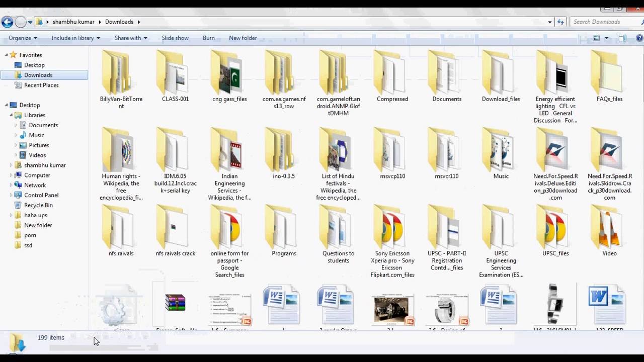Expand the Computer tree node
The width and height of the screenshot is (644, 362).
click(x=11, y=175)
